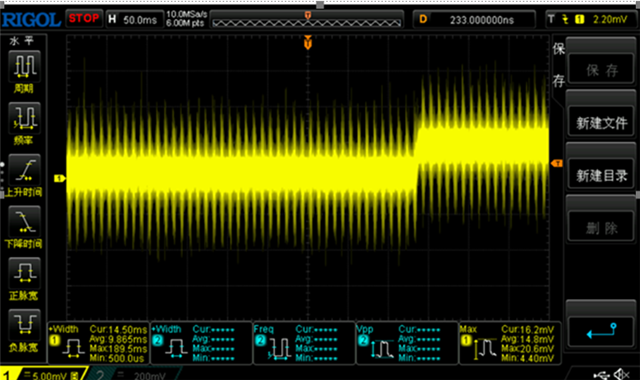640x380 pixels.
Task: Select the 下降时间 fall time icon
Action: [x=24, y=222]
